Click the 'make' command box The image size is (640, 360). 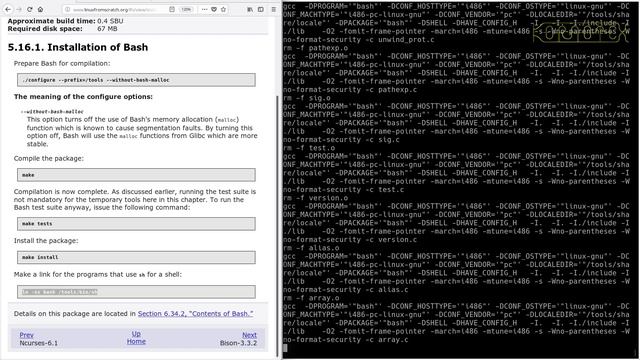pyautogui.click(x=136, y=175)
